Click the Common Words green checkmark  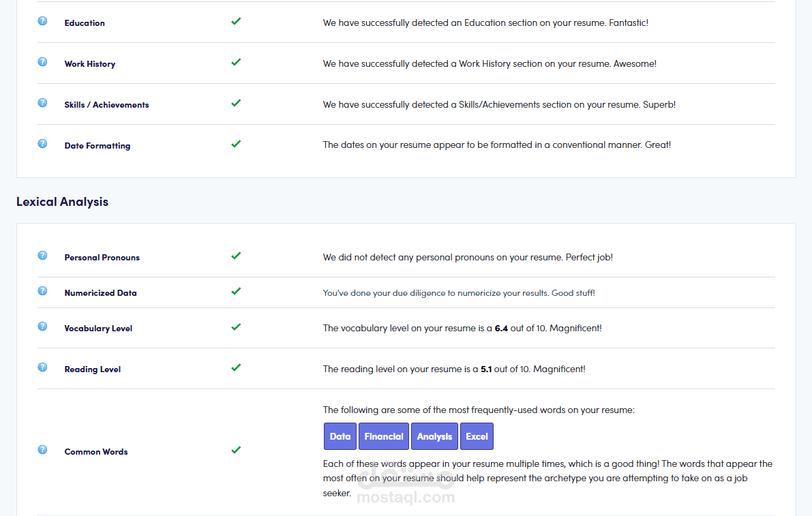point(236,450)
